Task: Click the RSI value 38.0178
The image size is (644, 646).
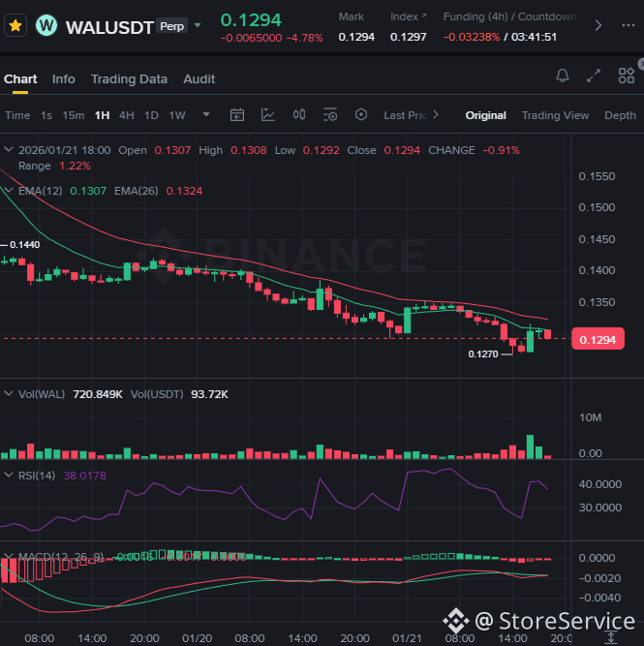Action: 85,476
